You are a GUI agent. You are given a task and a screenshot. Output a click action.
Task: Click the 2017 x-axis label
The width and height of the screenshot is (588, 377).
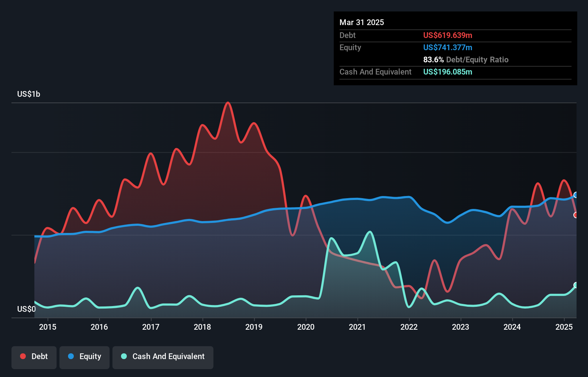coord(151,327)
